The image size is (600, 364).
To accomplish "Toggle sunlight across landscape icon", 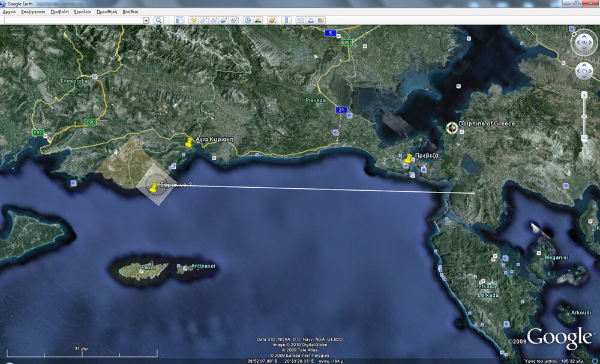I will (258, 20).
